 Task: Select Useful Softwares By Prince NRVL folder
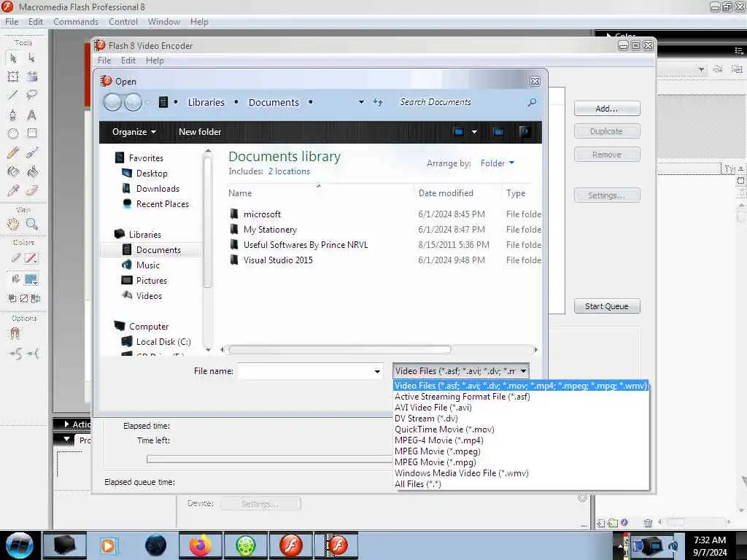[x=306, y=245]
